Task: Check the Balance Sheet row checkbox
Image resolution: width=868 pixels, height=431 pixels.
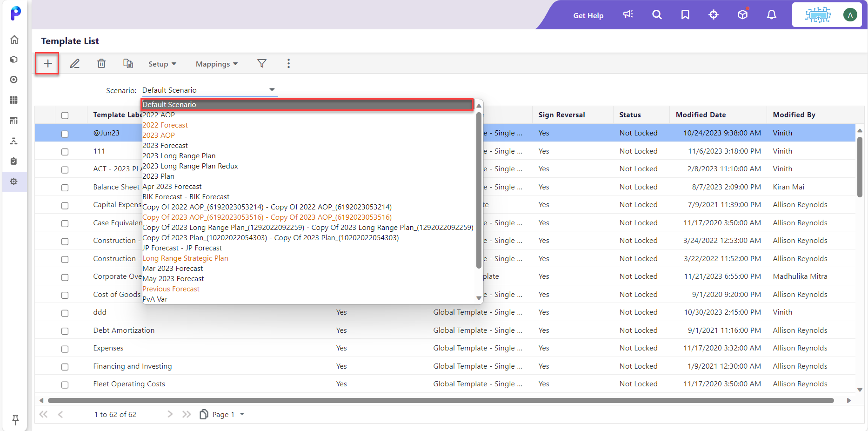Action: tap(65, 188)
